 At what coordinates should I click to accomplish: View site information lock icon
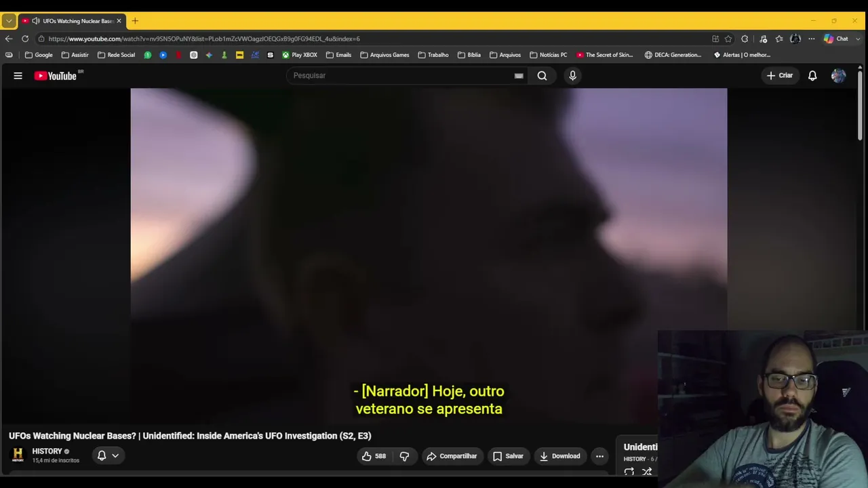pyautogui.click(x=41, y=39)
